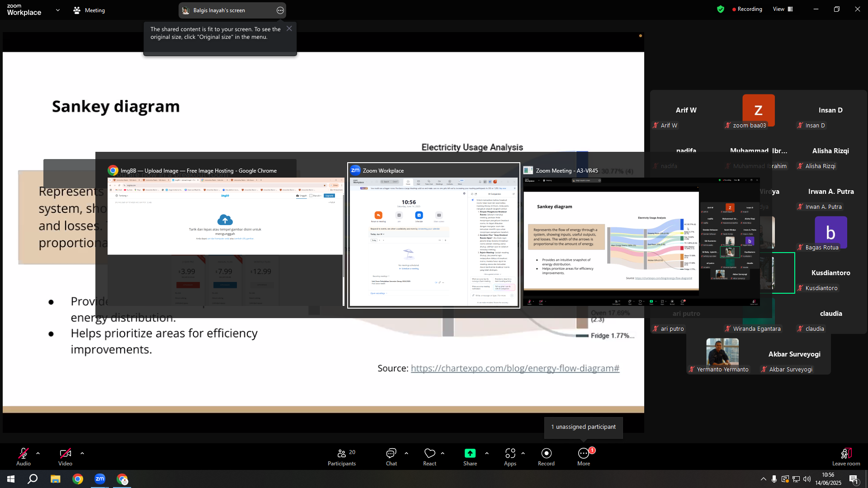Open Windows Search from taskbar
This screenshot has height=488, width=868.
[33, 479]
